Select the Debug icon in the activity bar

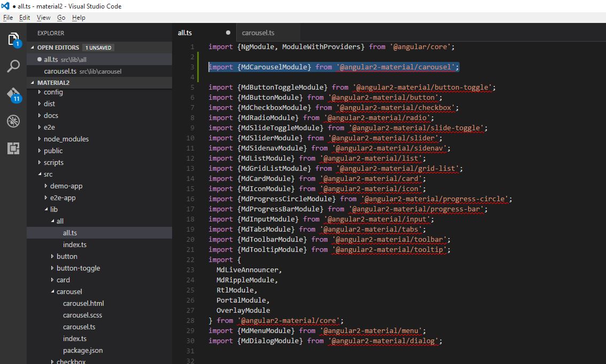[x=13, y=121]
